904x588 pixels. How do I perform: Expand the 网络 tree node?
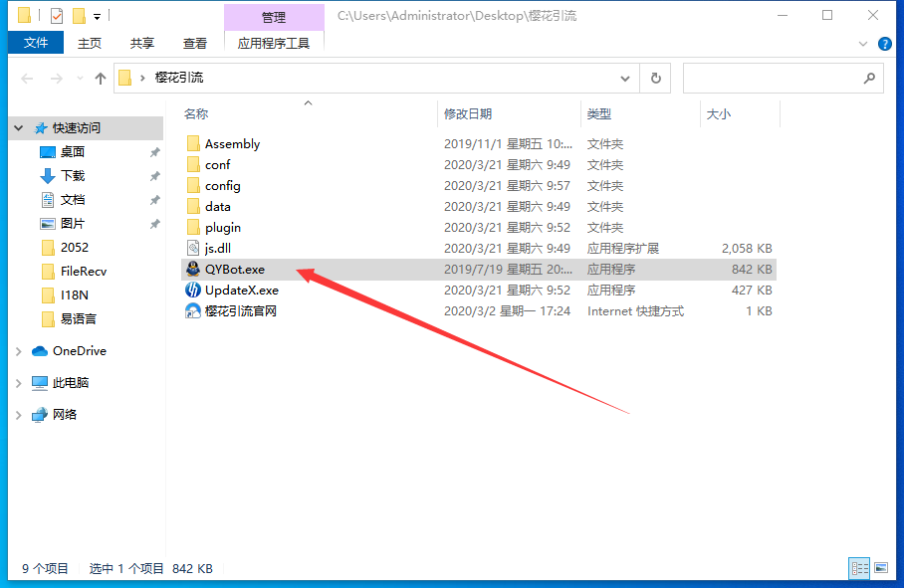pos(19,415)
